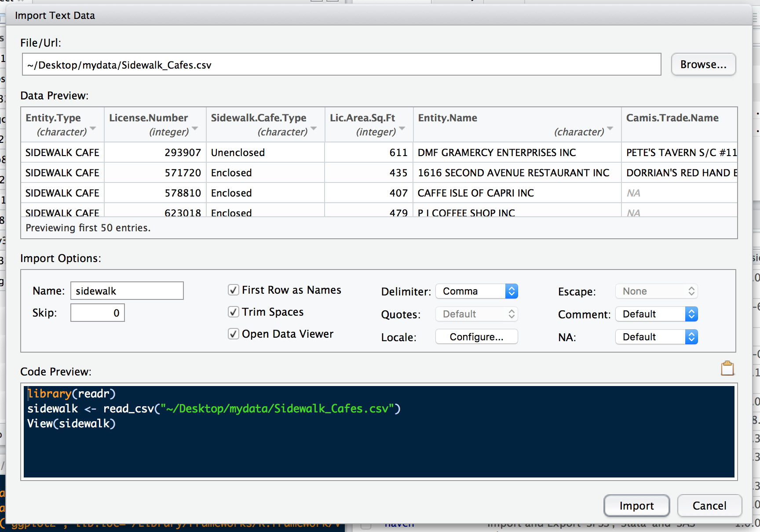The width and height of the screenshot is (760, 532).
Task: Select cell 'CAFFE ISLE OF CAPRI INC'
Action: point(517,193)
